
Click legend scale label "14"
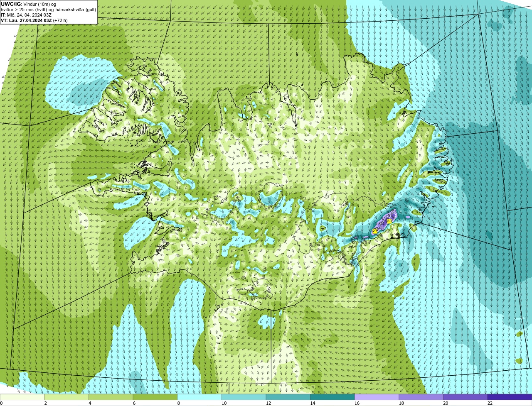(x=313, y=403)
